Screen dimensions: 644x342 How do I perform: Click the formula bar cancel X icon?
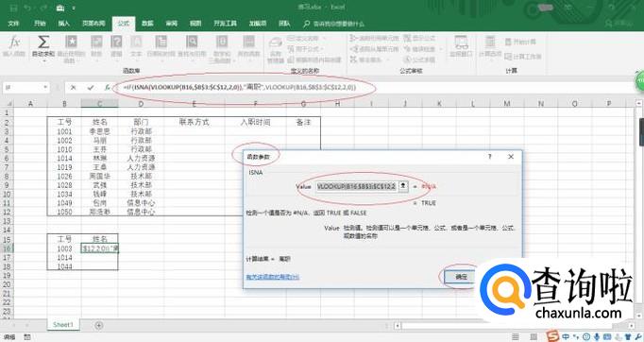tap(73, 88)
